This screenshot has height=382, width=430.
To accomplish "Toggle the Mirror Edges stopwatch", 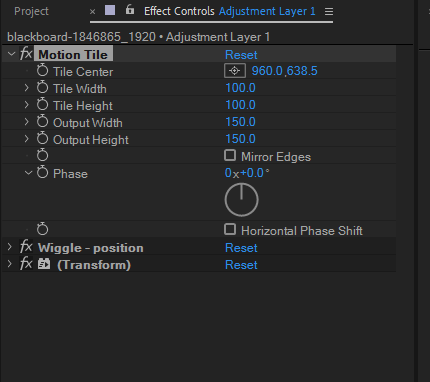I will [x=42, y=155].
